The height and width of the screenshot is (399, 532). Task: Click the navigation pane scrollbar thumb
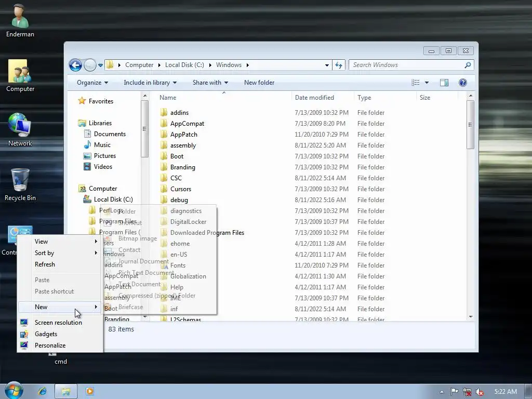144,129
